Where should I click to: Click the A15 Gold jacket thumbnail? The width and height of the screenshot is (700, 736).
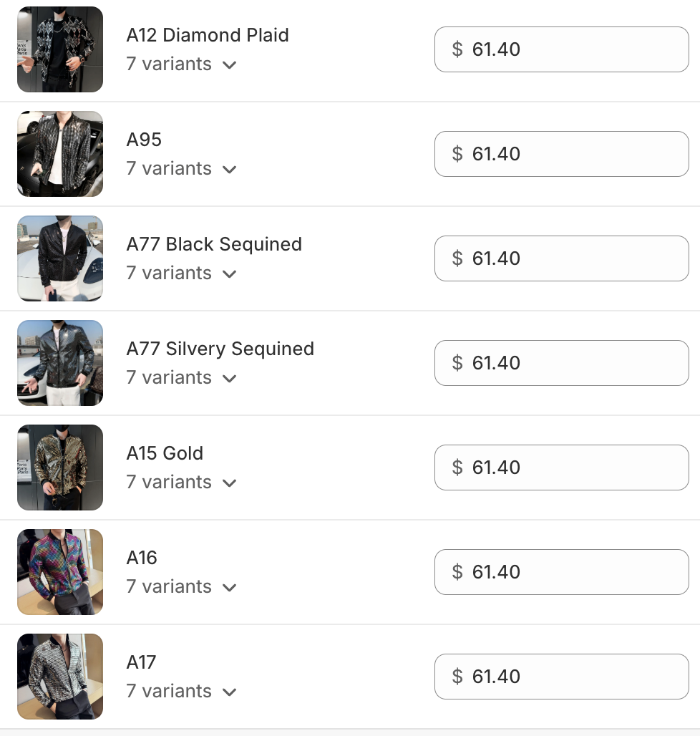(x=60, y=468)
